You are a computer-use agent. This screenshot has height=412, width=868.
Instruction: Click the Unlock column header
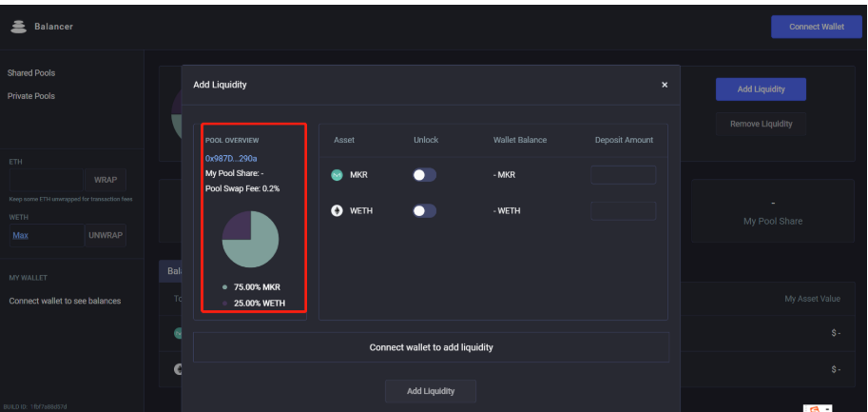426,140
